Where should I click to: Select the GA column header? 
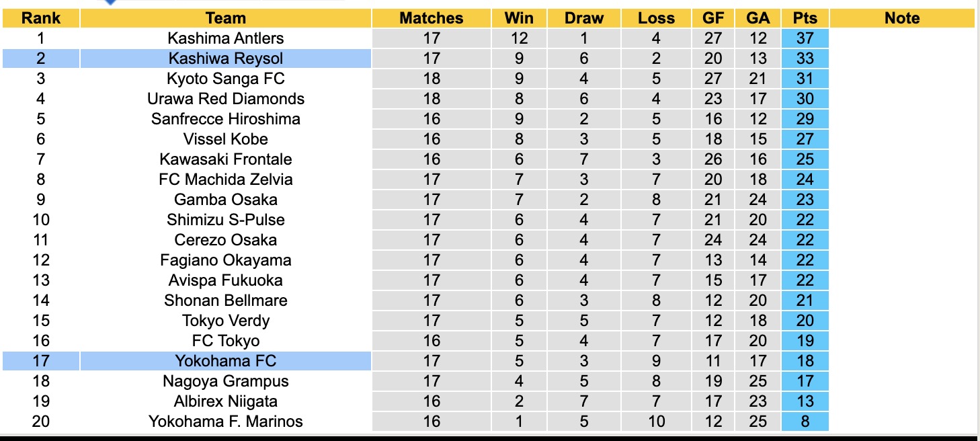tap(758, 18)
